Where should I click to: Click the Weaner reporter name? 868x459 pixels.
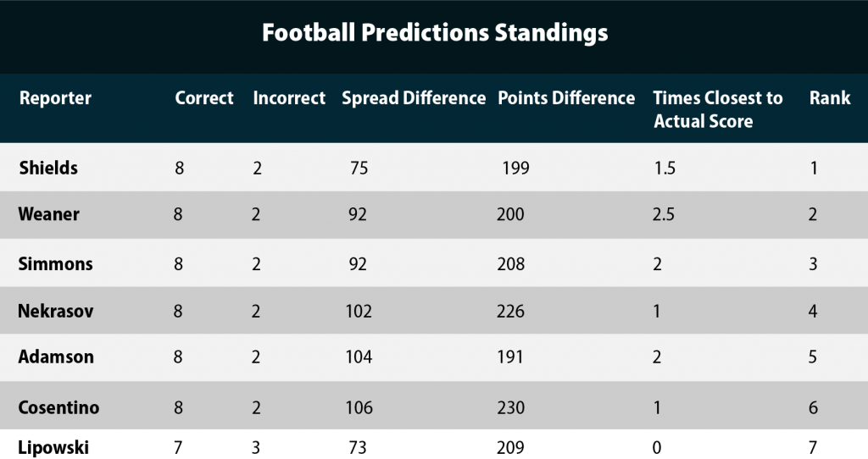coord(48,214)
